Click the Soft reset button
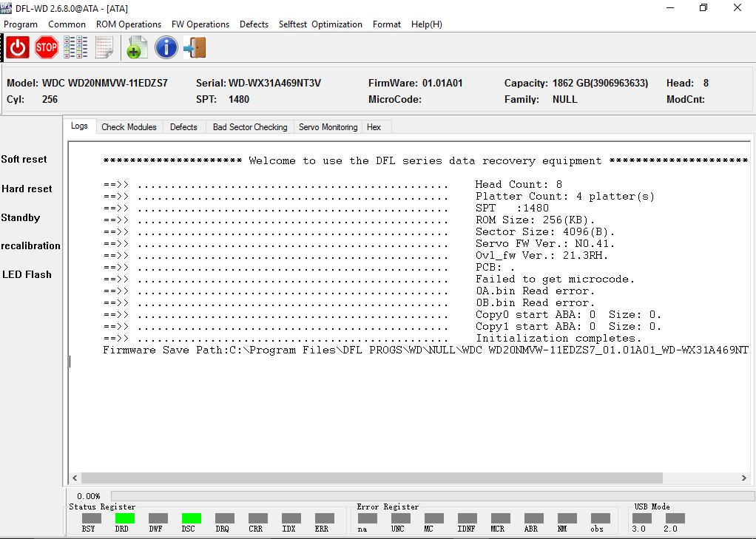756x539 pixels. tap(24, 159)
